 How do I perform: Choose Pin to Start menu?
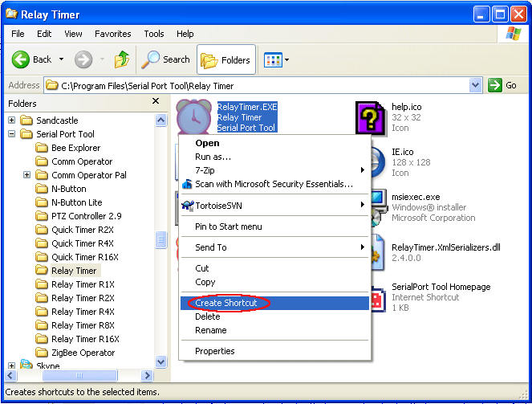[x=274, y=226]
